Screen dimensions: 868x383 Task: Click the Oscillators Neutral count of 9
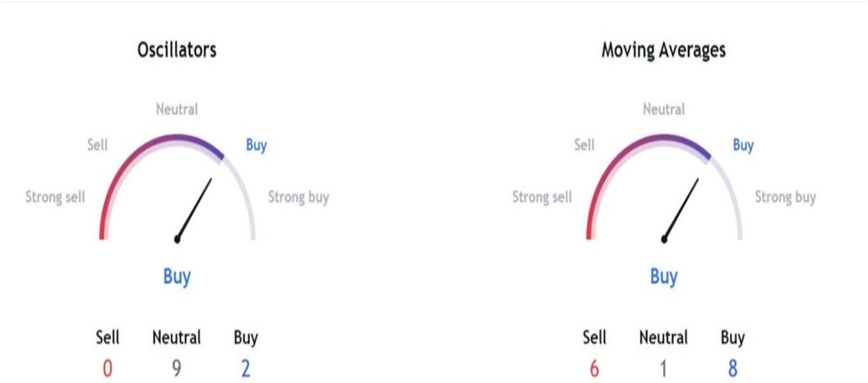pyautogui.click(x=176, y=368)
